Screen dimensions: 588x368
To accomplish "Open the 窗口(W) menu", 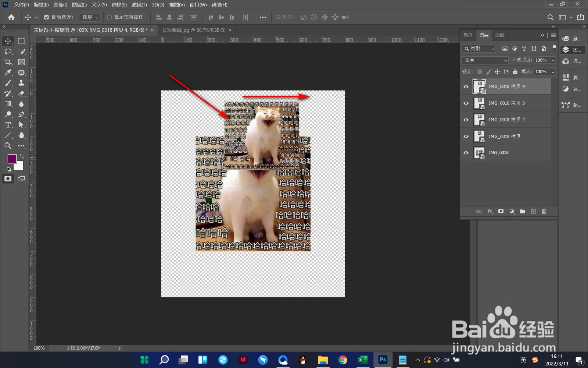I will [x=198, y=5].
